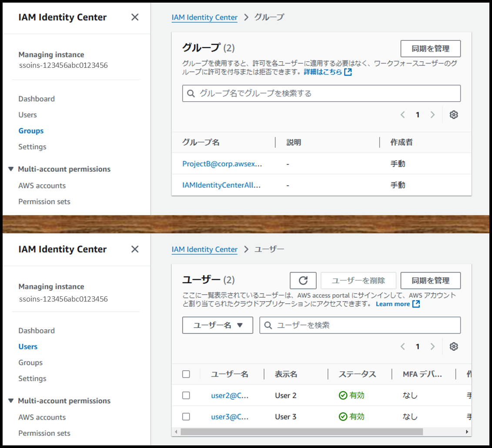This screenshot has width=492, height=448.
Task: Click the 表示名 column header
Action: coord(286,374)
